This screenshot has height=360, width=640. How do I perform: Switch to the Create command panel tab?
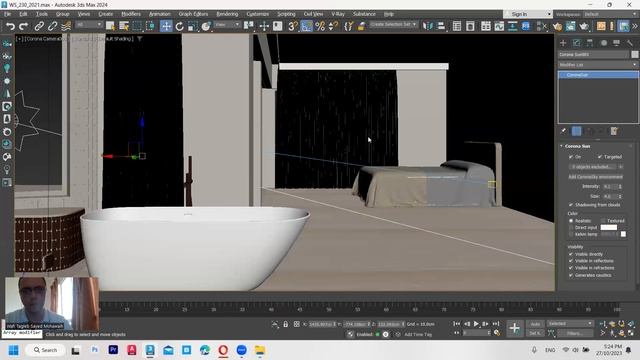(x=563, y=42)
